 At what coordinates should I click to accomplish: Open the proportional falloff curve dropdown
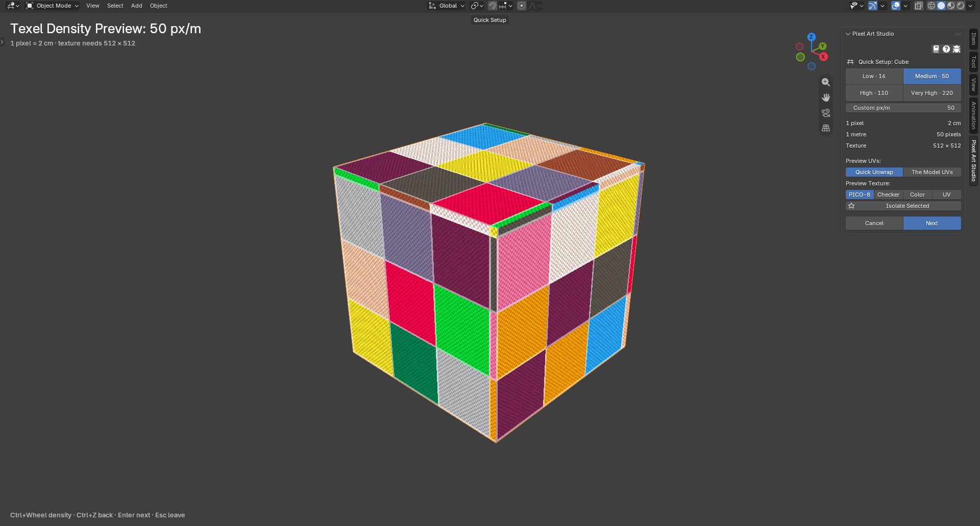point(535,6)
